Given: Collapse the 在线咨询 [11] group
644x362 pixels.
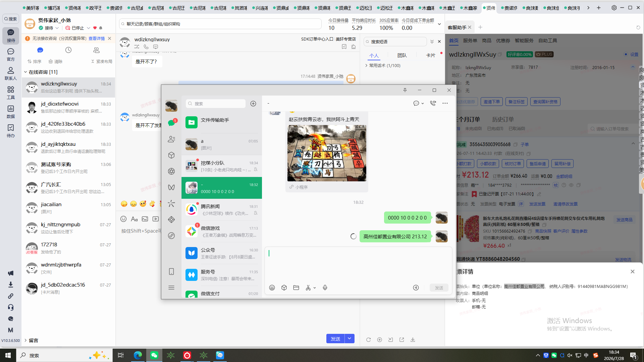Looking at the screenshot, I should point(25,72).
